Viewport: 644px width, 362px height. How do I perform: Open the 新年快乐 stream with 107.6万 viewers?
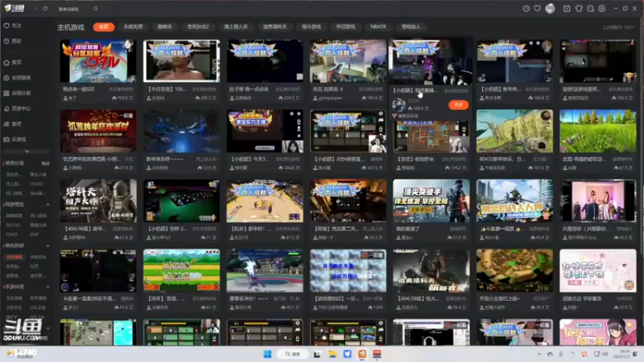coord(514,131)
